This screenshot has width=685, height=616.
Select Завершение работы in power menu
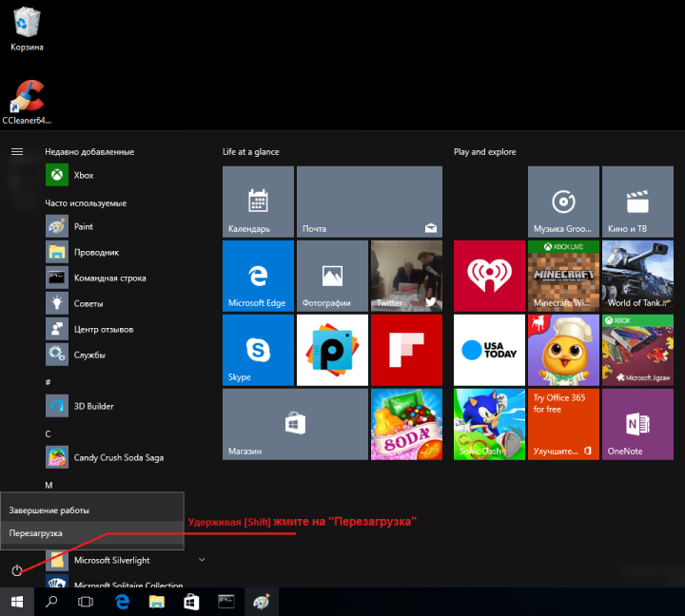(92, 510)
